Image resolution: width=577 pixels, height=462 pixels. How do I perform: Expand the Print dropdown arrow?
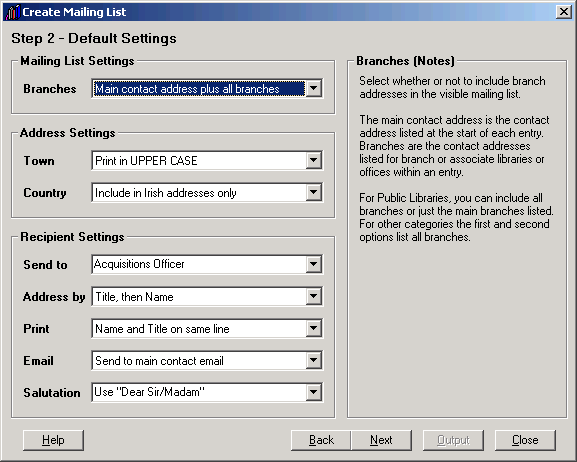(x=314, y=328)
